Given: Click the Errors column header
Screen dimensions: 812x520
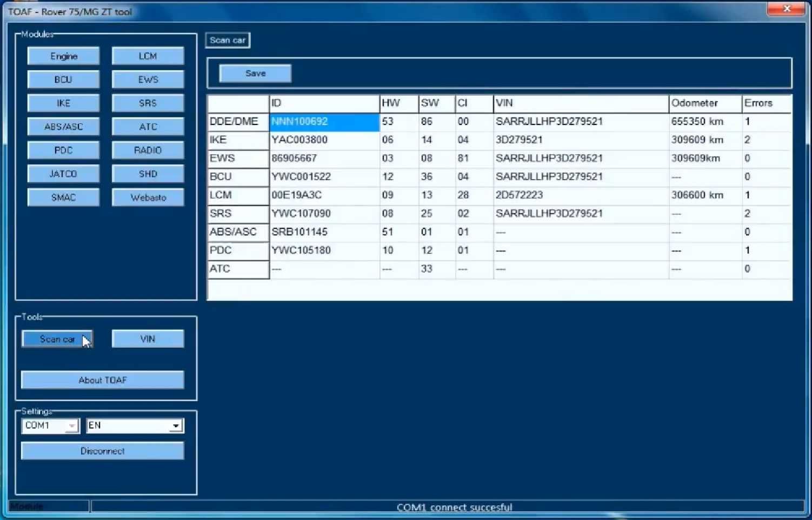Looking at the screenshot, I should pyautogui.click(x=767, y=103).
